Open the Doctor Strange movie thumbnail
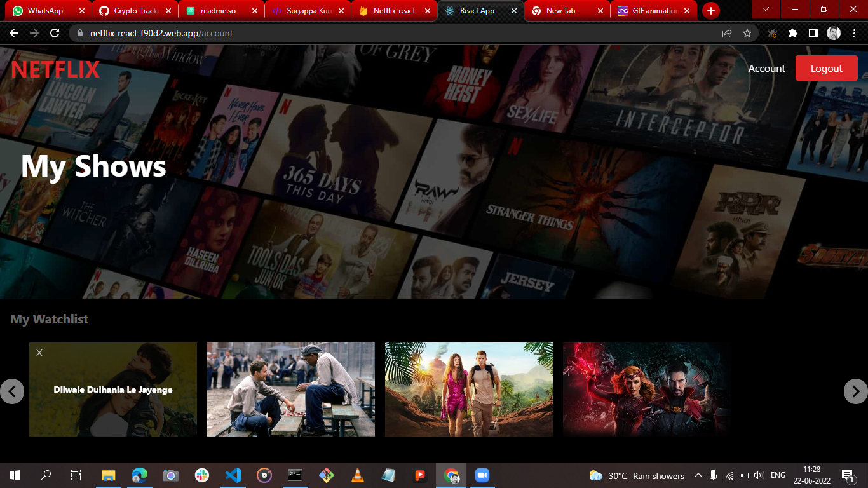 tap(647, 390)
